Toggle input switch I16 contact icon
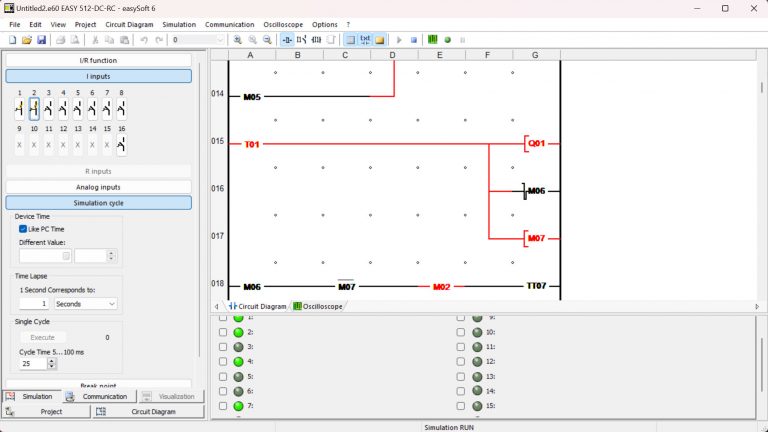Image resolution: width=768 pixels, height=432 pixels. pyautogui.click(x=121, y=145)
